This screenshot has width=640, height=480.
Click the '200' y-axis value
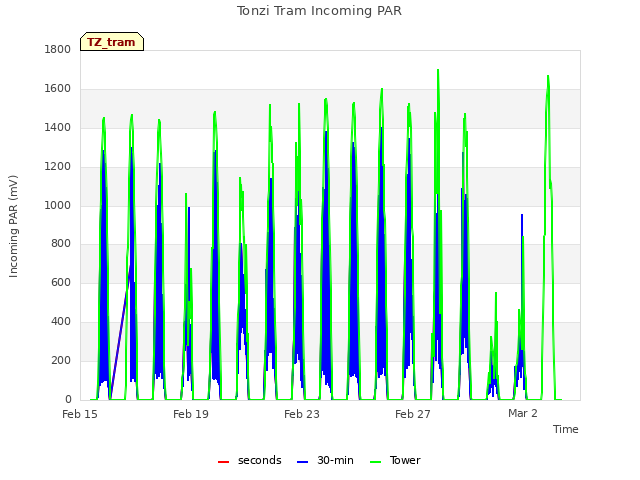click(61, 360)
